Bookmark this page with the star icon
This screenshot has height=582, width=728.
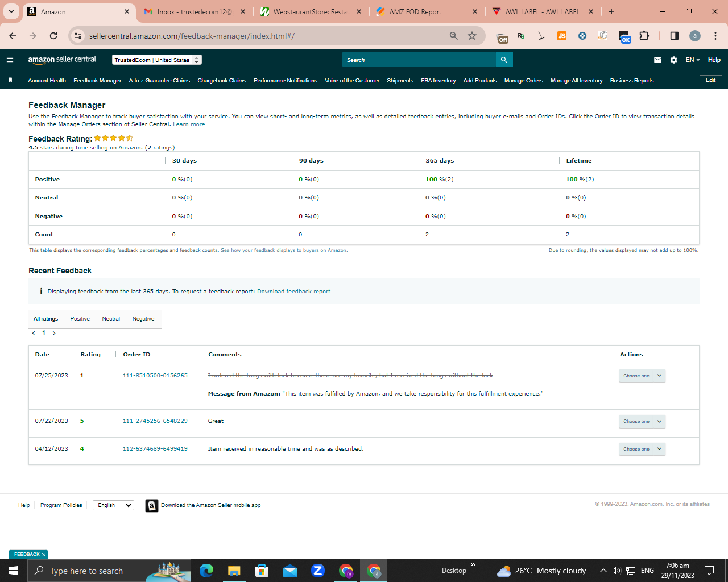pos(472,36)
